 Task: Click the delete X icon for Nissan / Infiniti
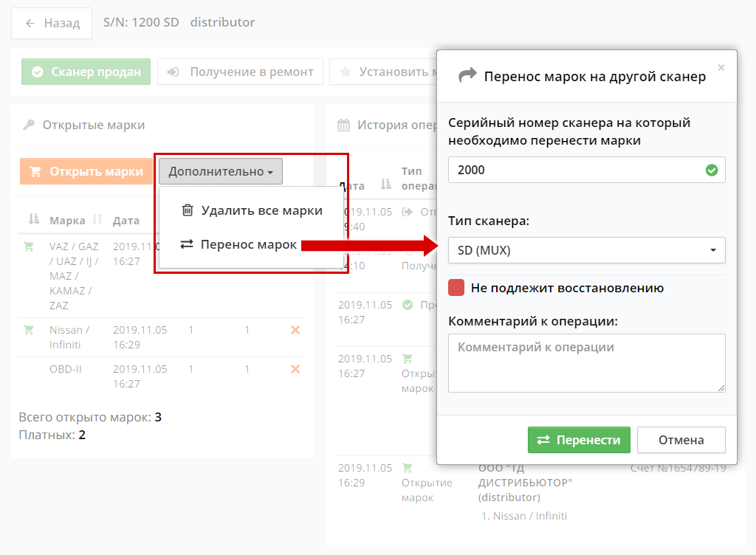click(x=295, y=330)
